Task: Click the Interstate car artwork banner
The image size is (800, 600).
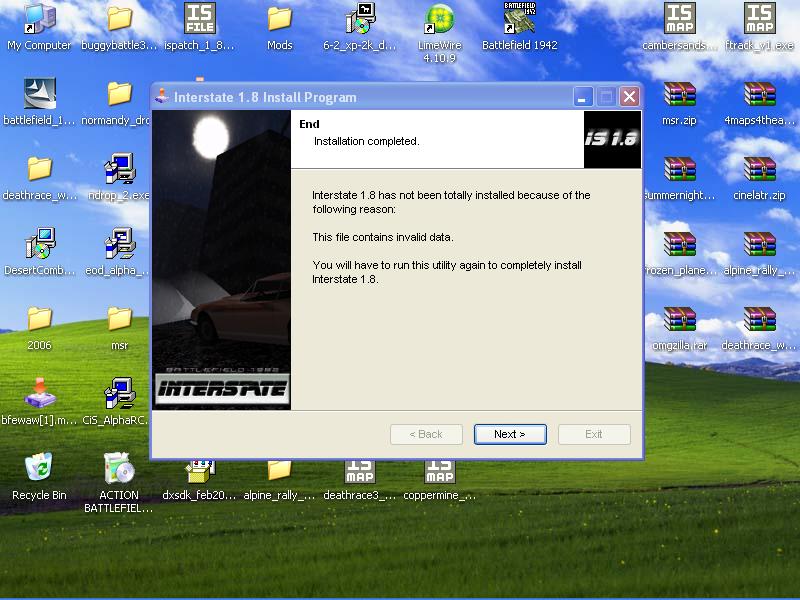Action: (x=221, y=260)
